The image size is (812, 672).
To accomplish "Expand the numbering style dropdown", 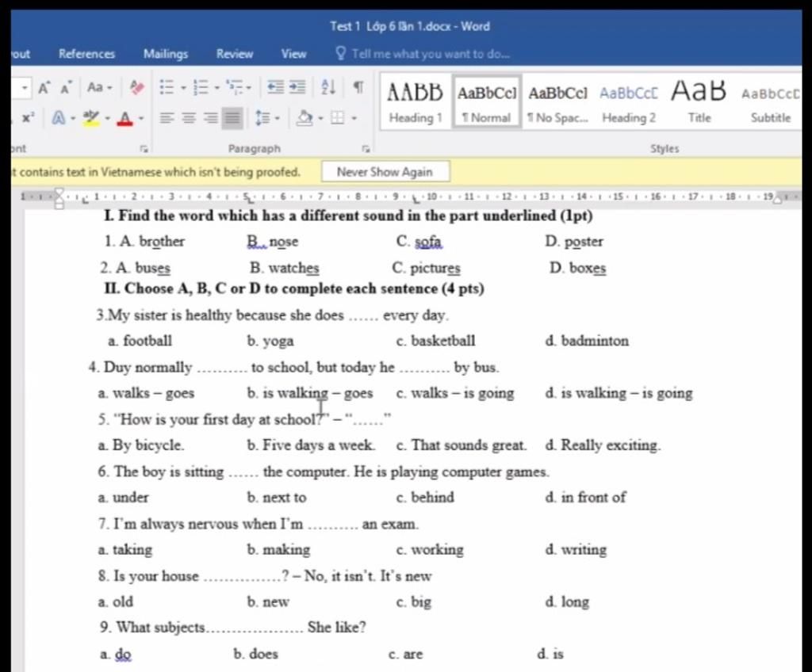I will [216, 87].
